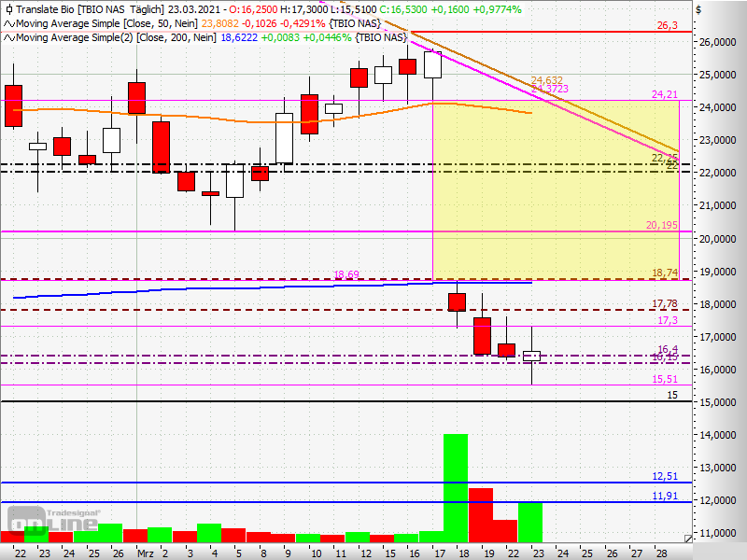The image size is (747, 560).
Task: Click the SMA 200 value 18,6222
Action: pos(239,37)
